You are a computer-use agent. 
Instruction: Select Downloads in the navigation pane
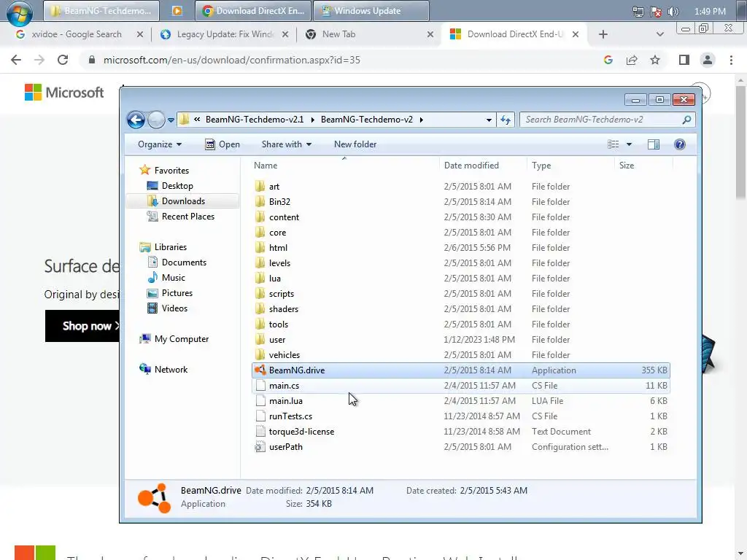(183, 201)
